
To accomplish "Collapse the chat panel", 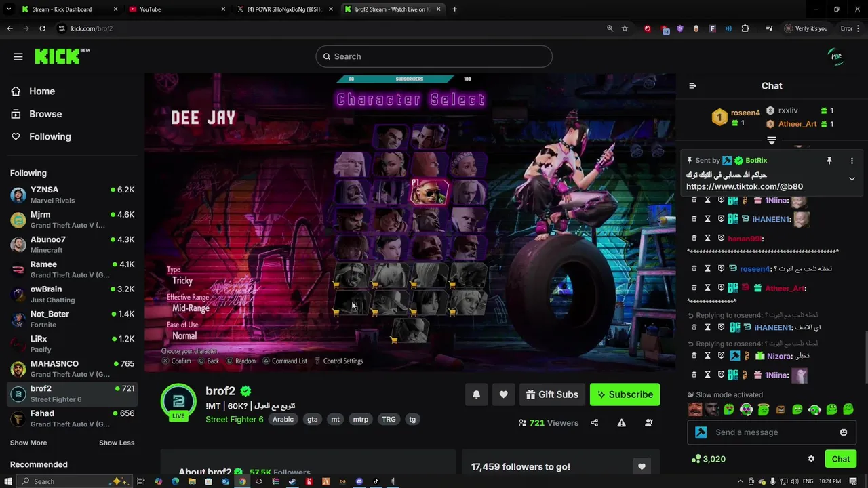I will point(692,86).
